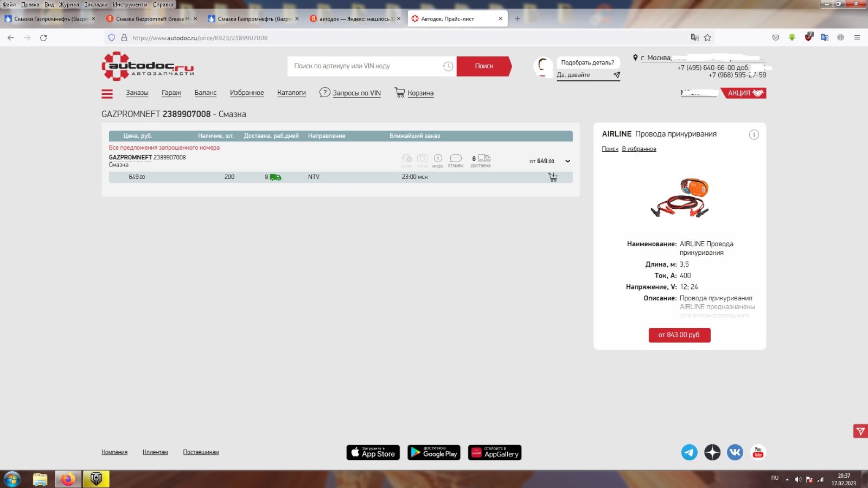Click Поиск link on AIRLINE card

tap(610, 149)
